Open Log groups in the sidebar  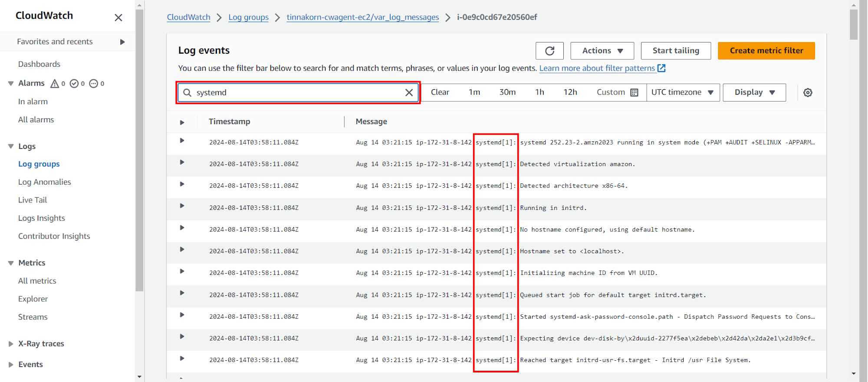[x=39, y=164]
